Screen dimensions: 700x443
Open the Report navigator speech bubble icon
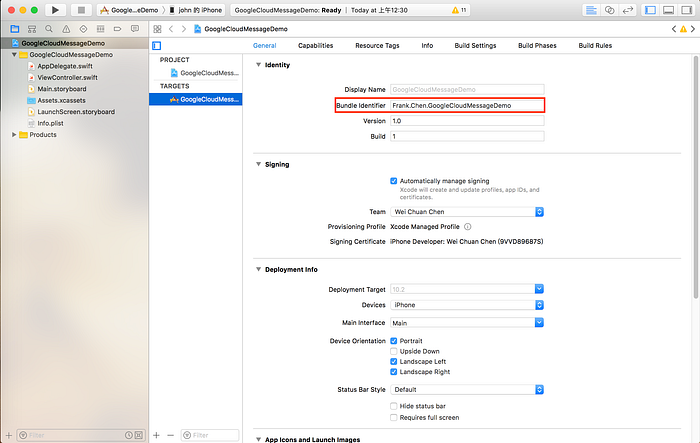click(x=134, y=29)
